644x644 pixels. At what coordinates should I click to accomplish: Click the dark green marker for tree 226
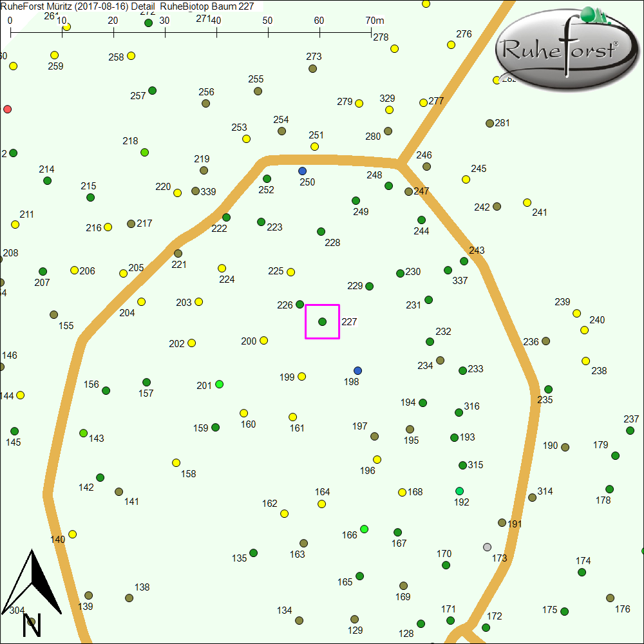(x=299, y=304)
